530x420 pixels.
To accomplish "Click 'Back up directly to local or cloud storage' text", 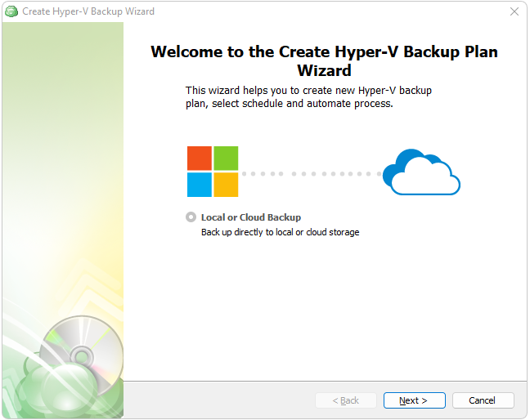I will tap(280, 232).
